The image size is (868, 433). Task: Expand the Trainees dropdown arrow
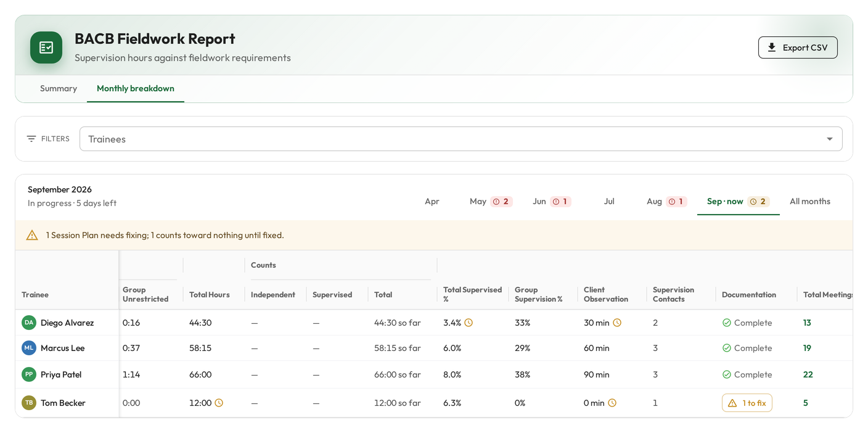click(830, 139)
